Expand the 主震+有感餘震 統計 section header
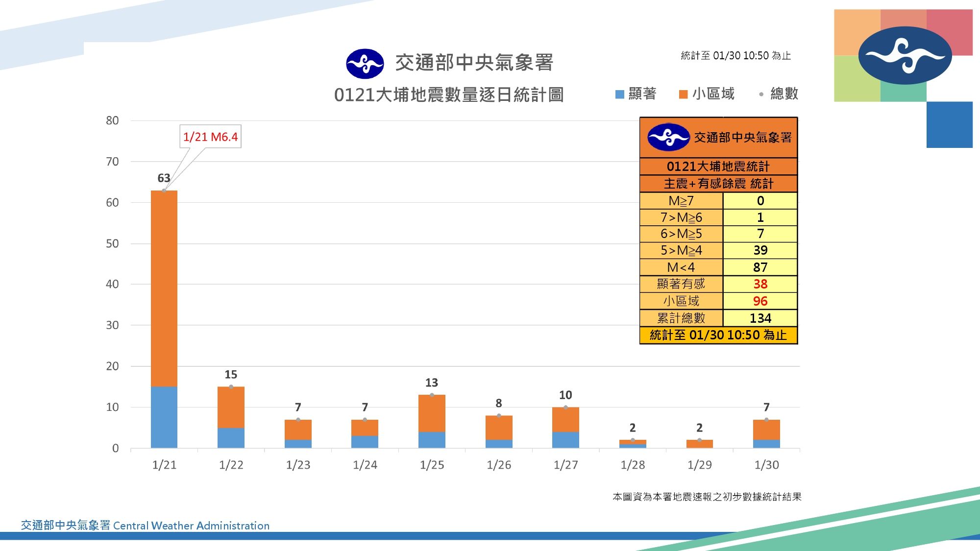This screenshot has height=551, width=980. (718, 184)
